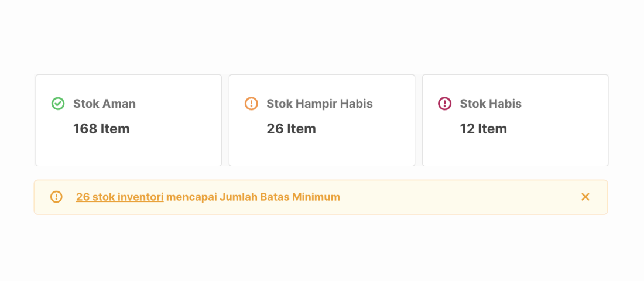This screenshot has height=281, width=644.
Task: Select the "Stok Hampir Habis" card title
Action: [x=320, y=104]
